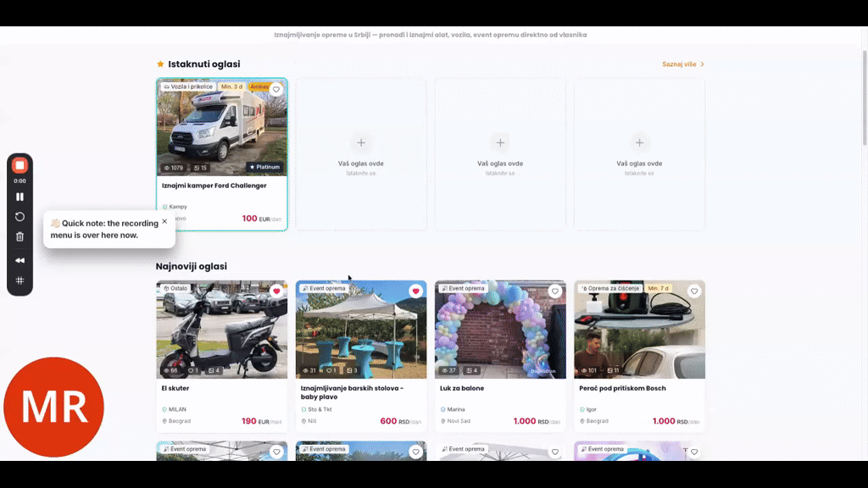Toggle heart on 'Luk za balone' listing
Image resolution: width=868 pixels, height=488 pixels.
point(554,291)
